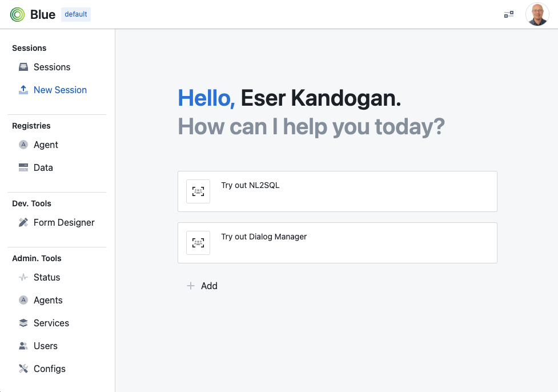558x392 pixels.
Task: Click the Add button with plus sign
Action: [202, 286]
